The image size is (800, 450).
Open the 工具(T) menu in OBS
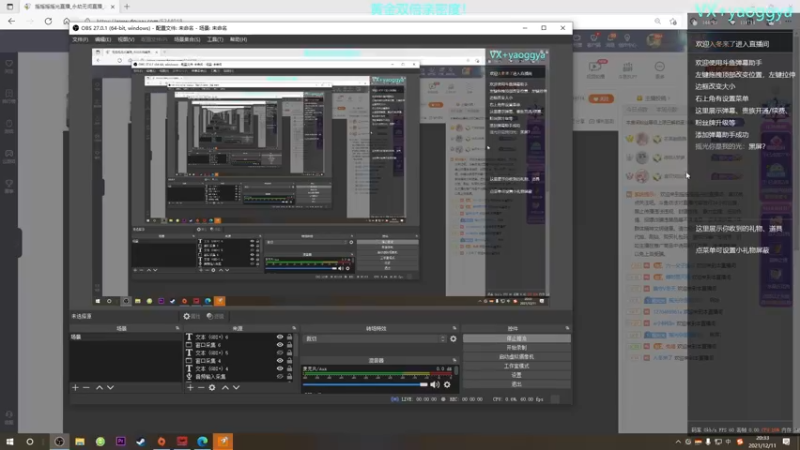point(215,39)
